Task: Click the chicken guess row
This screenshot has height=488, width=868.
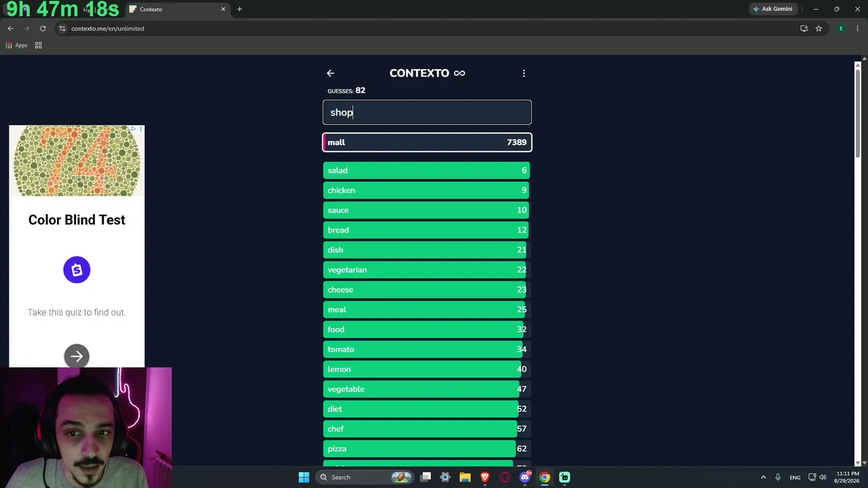Action: click(x=427, y=190)
